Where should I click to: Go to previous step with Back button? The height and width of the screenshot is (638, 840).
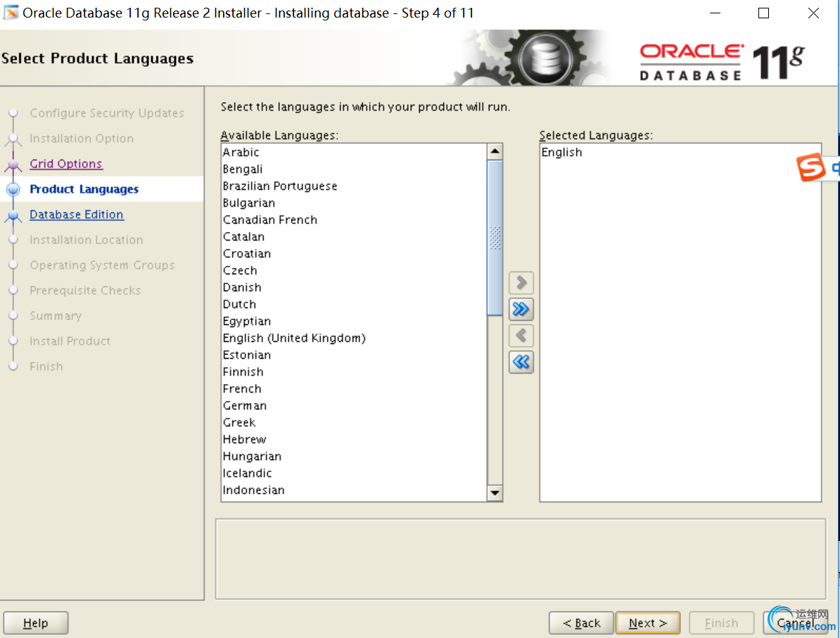pyautogui.click(x=581, y=623)
